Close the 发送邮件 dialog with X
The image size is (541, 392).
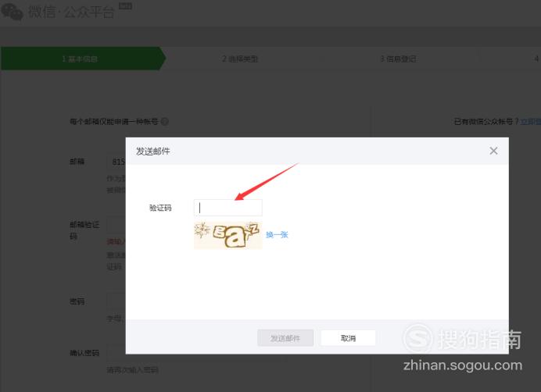[x=493, y=151]
